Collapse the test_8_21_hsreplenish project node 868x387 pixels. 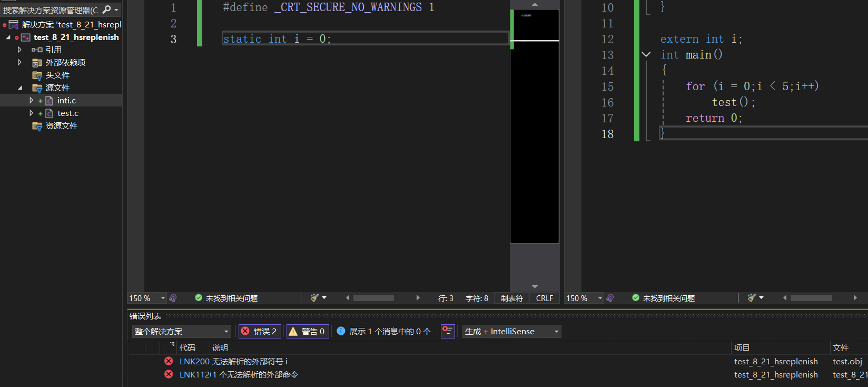pos(8,37)
